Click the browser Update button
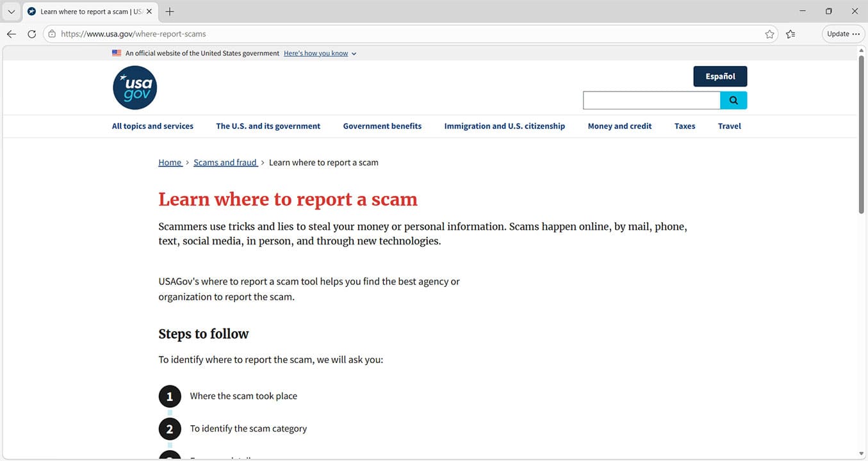 click(843, 34)
